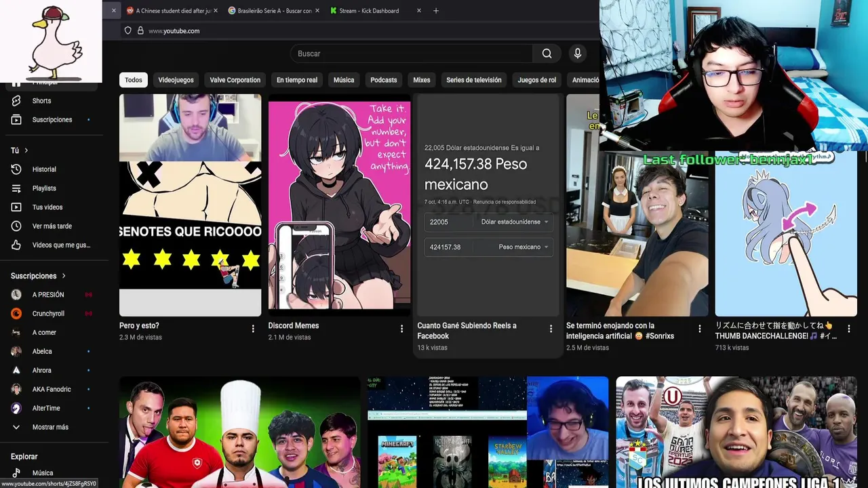Click the Discord Memes video title
Image resolution: width=868 pixels, height=488 pixels.
pyautogui.click(x=293, y=326)
